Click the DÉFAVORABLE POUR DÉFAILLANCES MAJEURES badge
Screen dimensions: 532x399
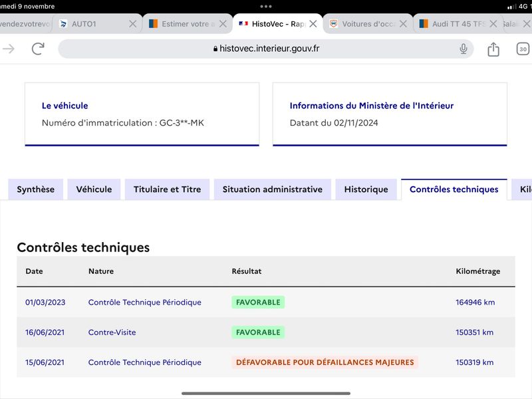click(325, 362)
